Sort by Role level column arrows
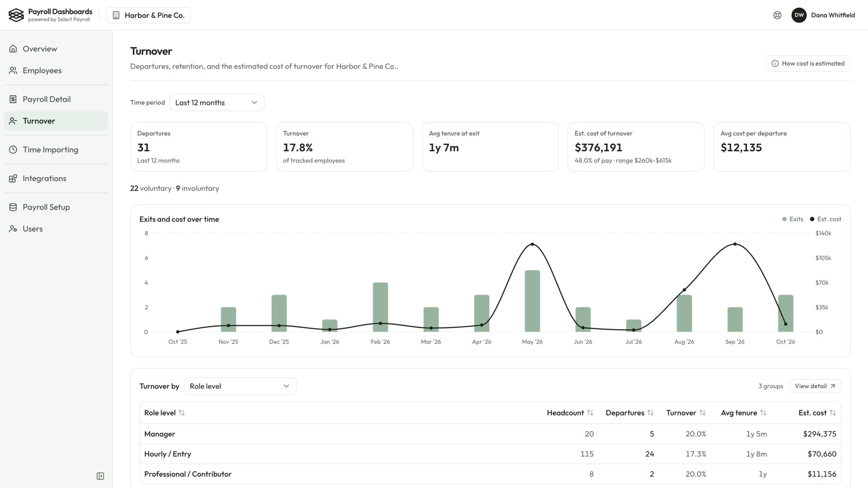The height and width of the screenshot is (488, 868). point(182,413)
